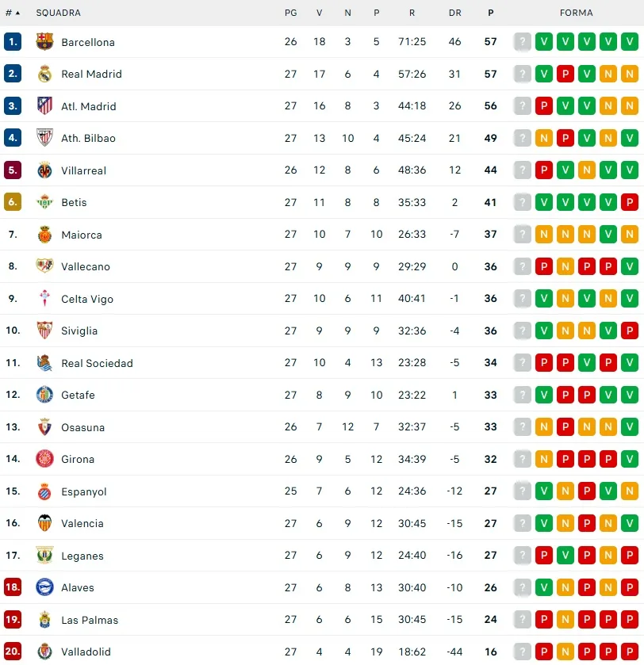Click the Las Palmas club crest
The height and width of the screenshot is (665, 644).
44,620
